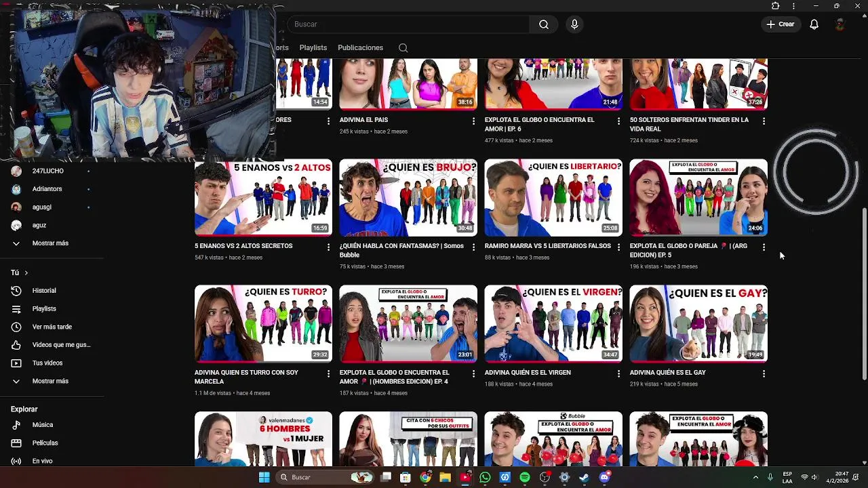
Task: Click the Crear button
Action: (x=780, y=24)
